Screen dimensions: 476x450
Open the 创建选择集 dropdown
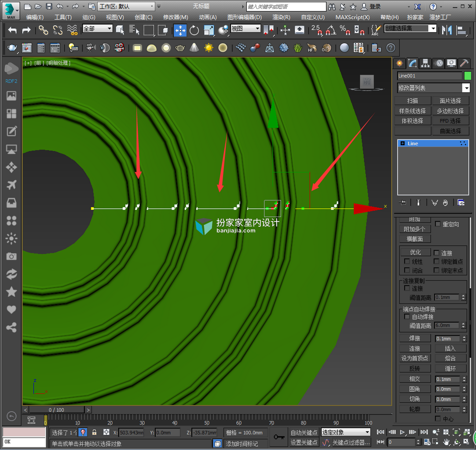pos(410,29)
